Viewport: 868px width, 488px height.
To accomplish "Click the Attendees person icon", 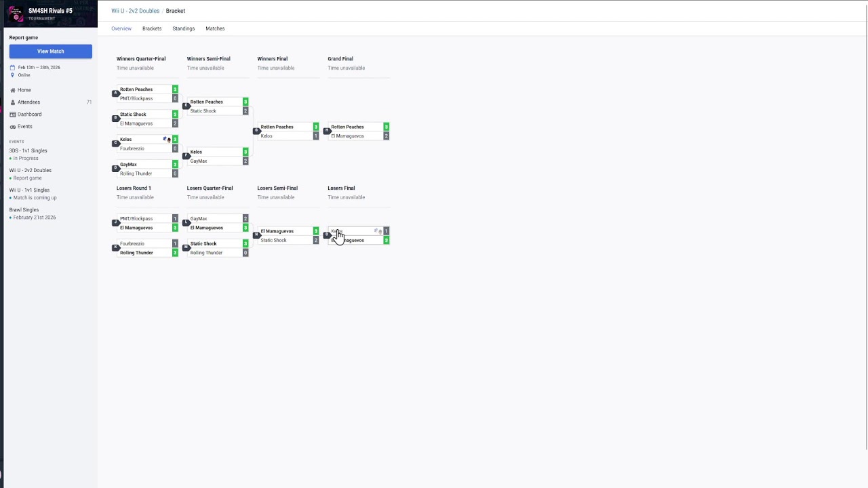I will tap(12, 102).
